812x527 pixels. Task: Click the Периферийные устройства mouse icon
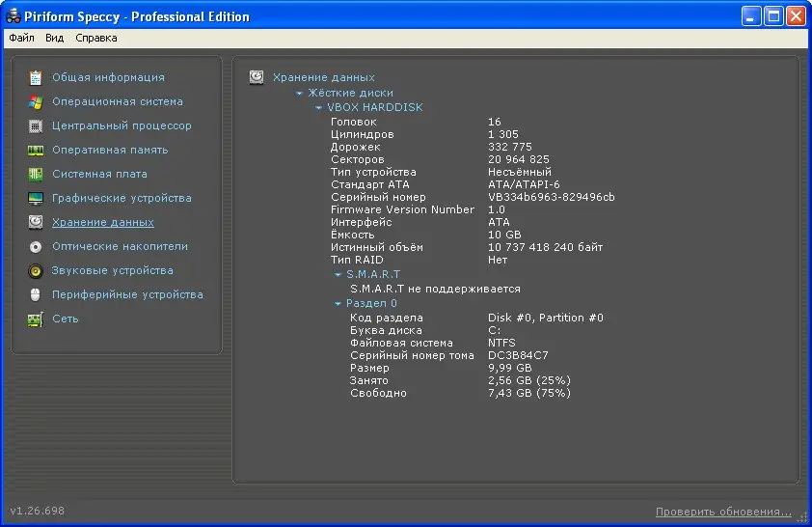click(36, 294)
